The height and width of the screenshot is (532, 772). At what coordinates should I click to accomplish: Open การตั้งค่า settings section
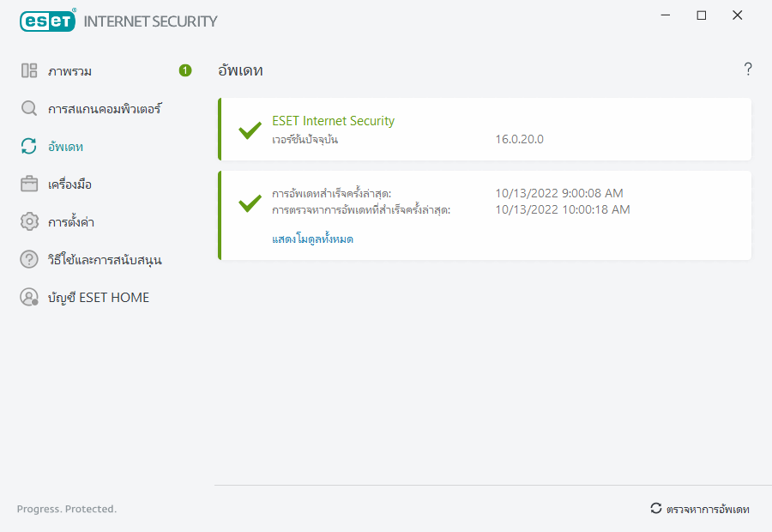(x=71, y=222)
